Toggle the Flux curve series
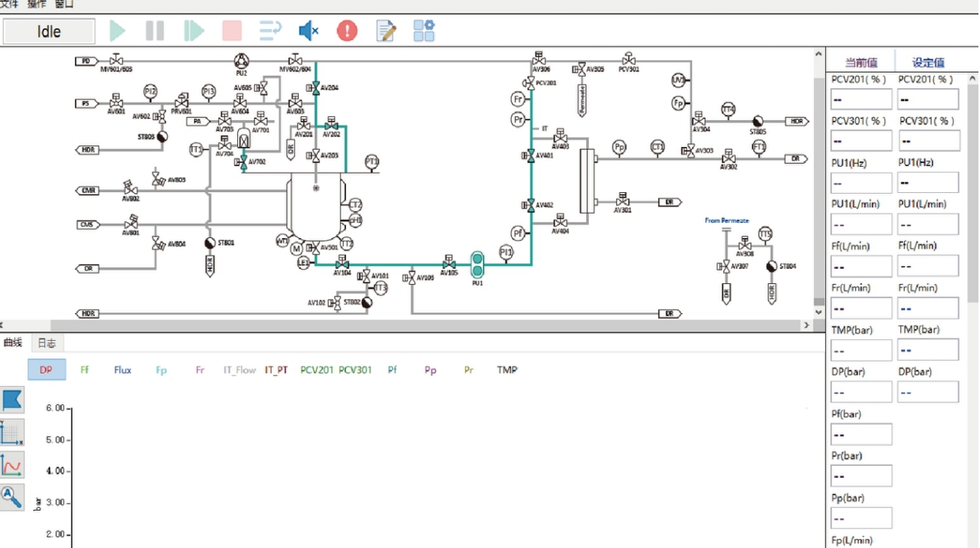 [x=122, y=369]
